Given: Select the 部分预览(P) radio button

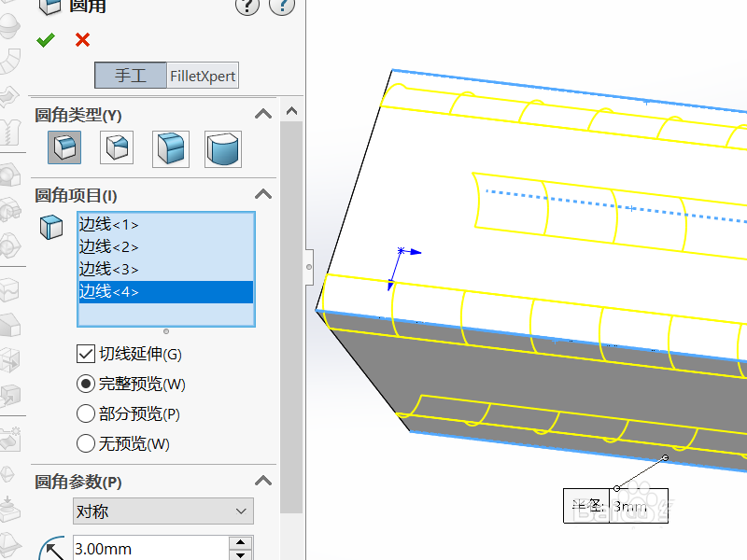Looking at the screenshot, I should coord(84,413).
